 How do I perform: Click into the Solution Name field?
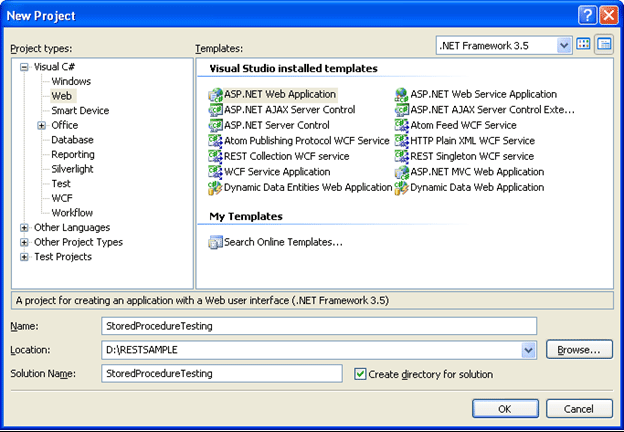222,374
